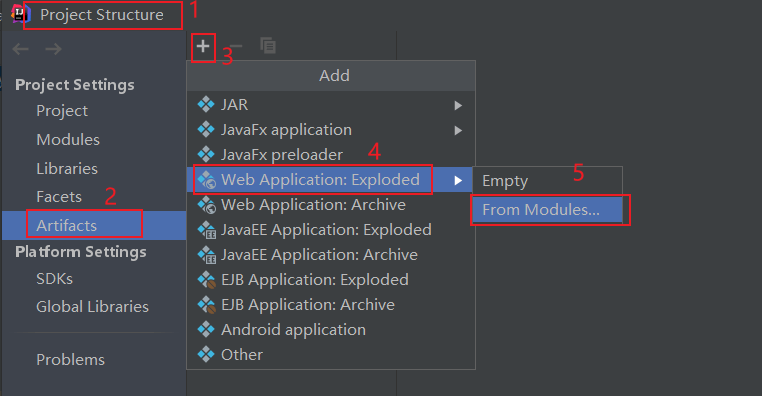Click the JAR menu entry icon
This screenshot has width=762, height=396.
pos(206,104)
